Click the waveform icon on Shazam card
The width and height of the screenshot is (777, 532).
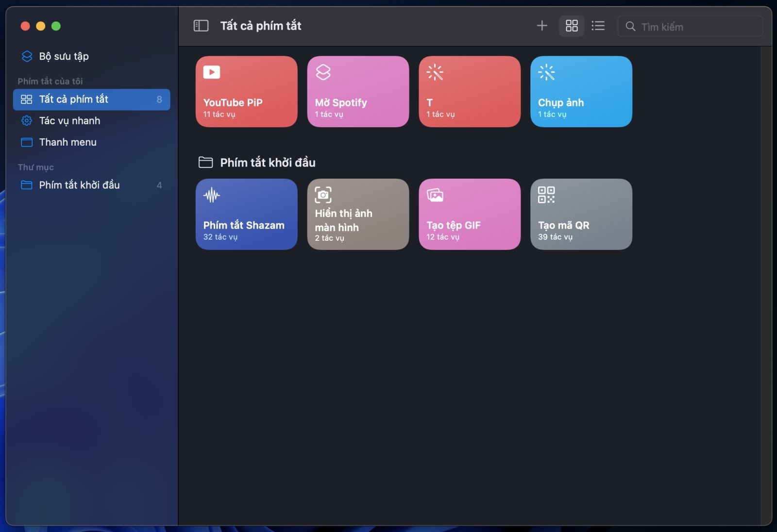(212, 195)
